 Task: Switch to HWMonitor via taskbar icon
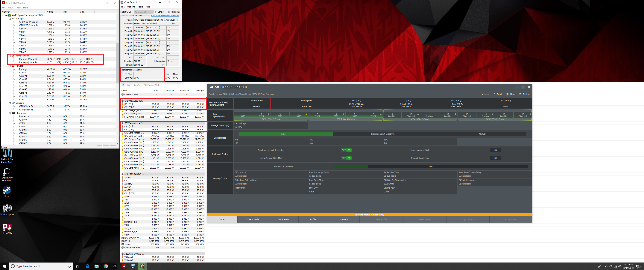point(124,266)
